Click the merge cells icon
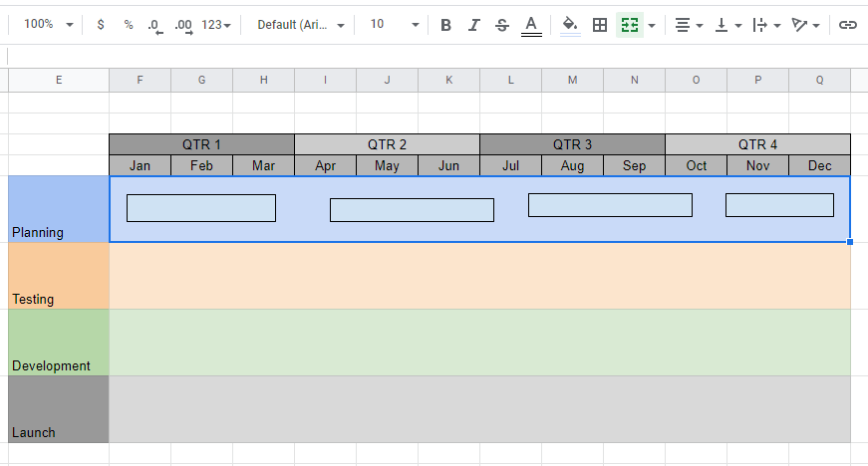This screenshot has width=868, height=466. tap(629, 25)
